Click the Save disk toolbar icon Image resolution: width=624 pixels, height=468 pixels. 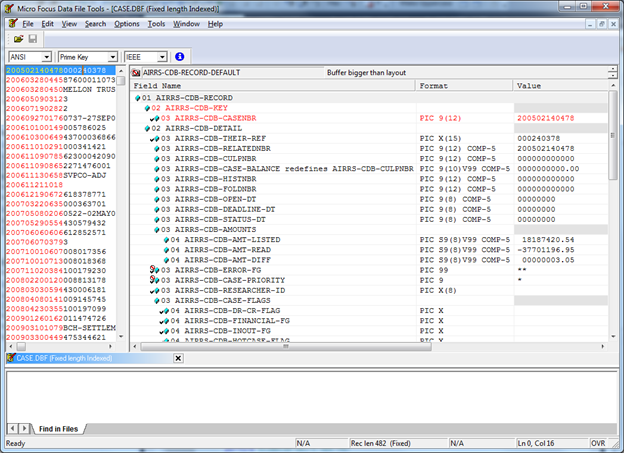[33, 39]
